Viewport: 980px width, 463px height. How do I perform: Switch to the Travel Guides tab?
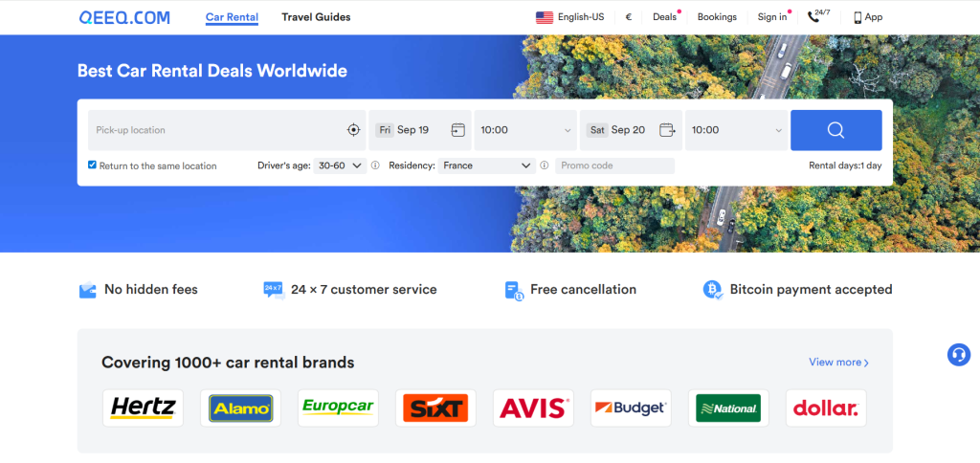316,17
